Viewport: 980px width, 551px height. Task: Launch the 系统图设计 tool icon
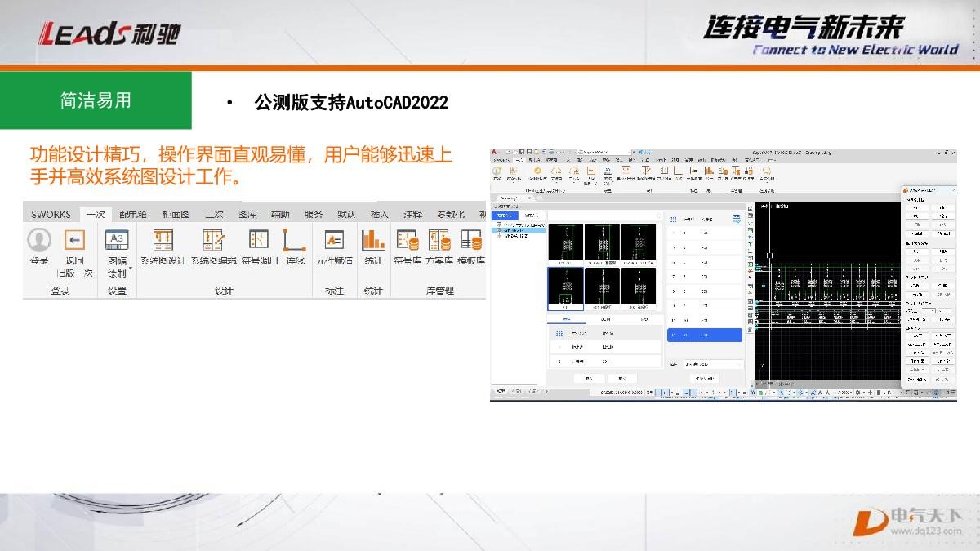coord(163,240)
